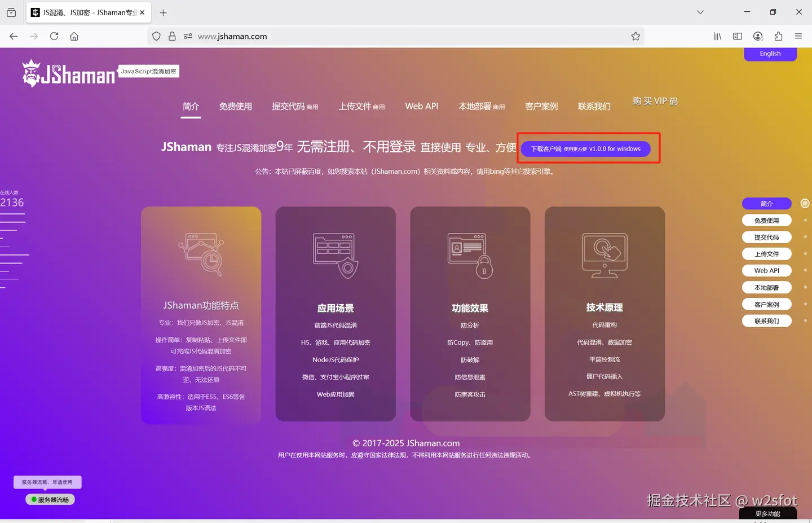The height and width of the screenshot is (523, 812).
Task: Click the JavaScript混淆加密 label badge
Action: [149, 71]
